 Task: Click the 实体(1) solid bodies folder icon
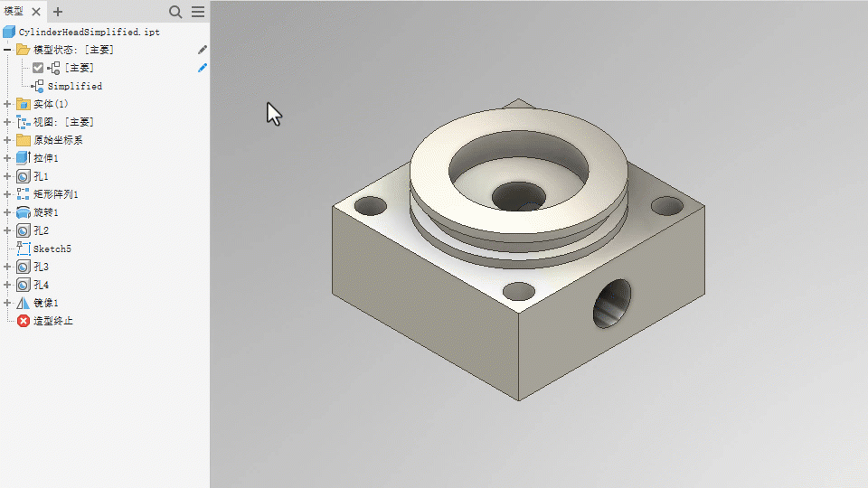pyautogui.click(x=23, y=104)
